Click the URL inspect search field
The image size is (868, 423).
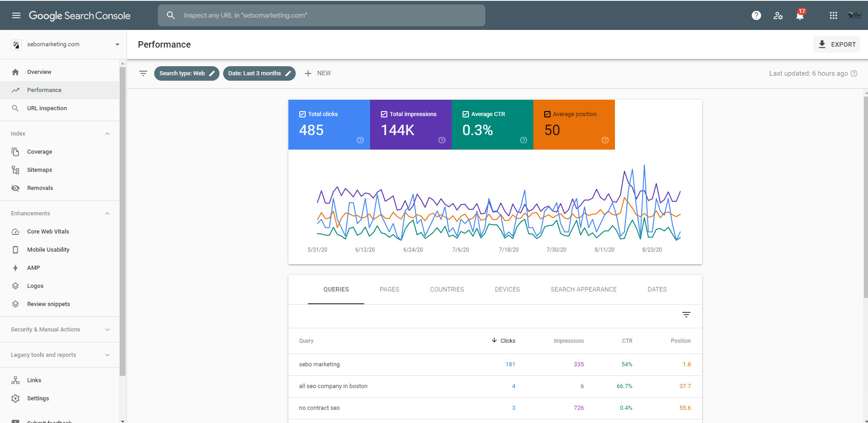(322, 15)
